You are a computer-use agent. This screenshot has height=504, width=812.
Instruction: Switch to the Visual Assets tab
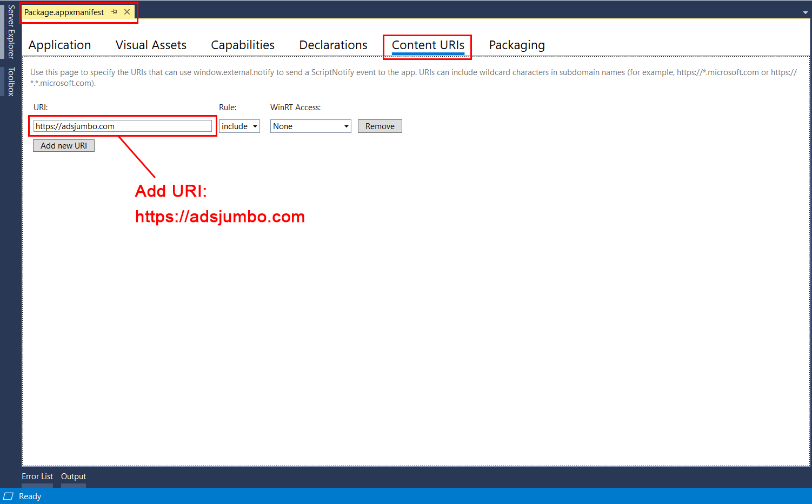pos(151,45)
